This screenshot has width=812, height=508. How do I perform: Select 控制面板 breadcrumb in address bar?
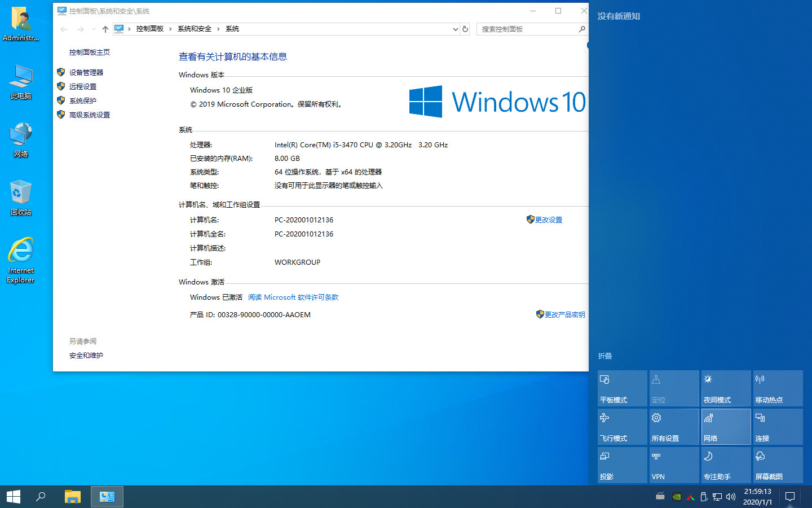click(x=150, y=29)
